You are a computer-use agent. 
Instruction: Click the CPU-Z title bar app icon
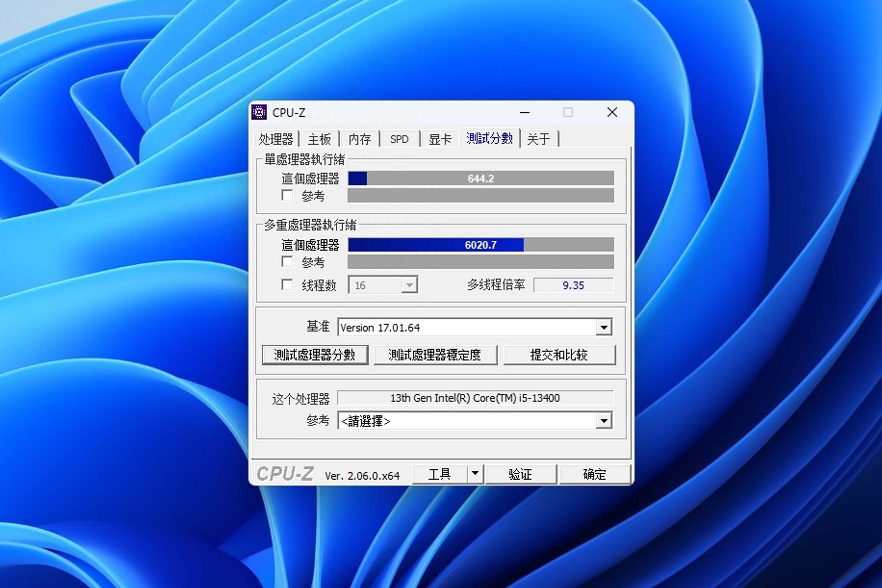pyautogui.click(x=259, y=112)
